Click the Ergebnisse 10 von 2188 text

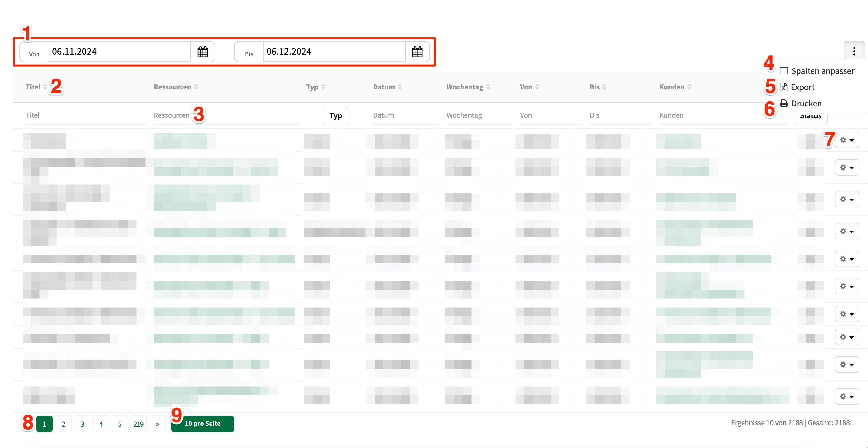(767, 423)
